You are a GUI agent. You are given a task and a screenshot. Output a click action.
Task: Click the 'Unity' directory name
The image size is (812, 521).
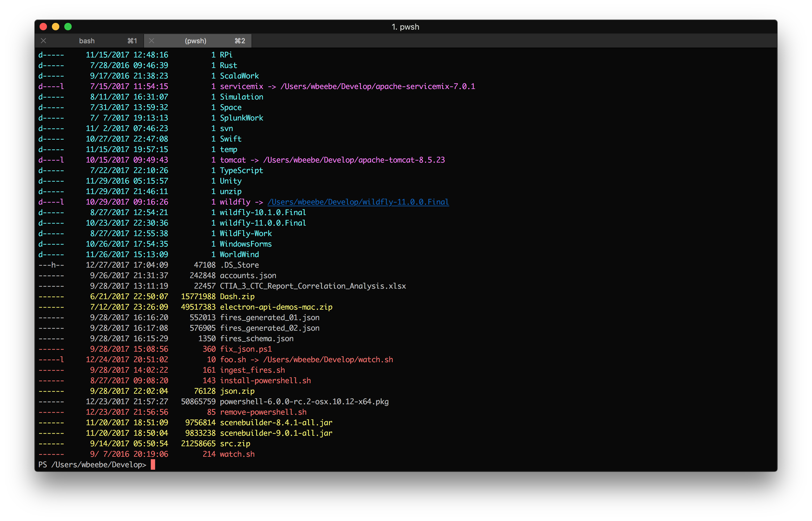click(x=230, y=181)
